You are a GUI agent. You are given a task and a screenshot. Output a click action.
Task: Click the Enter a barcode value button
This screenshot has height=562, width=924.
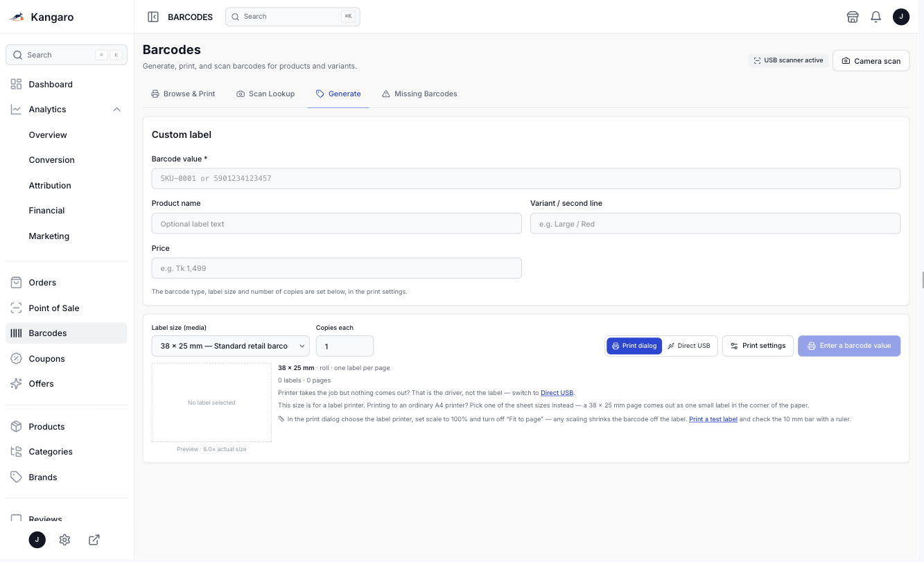click(x=849, y=346)
